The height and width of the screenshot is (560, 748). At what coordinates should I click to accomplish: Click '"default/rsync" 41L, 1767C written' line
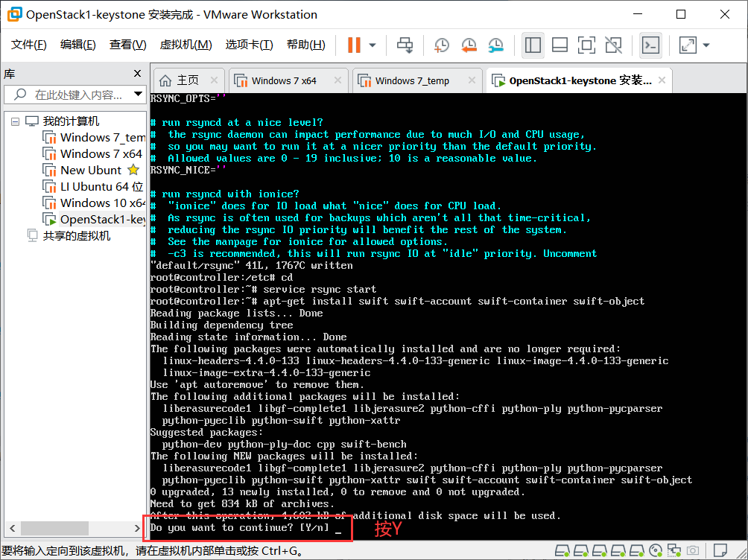click(x=251, y=265)
